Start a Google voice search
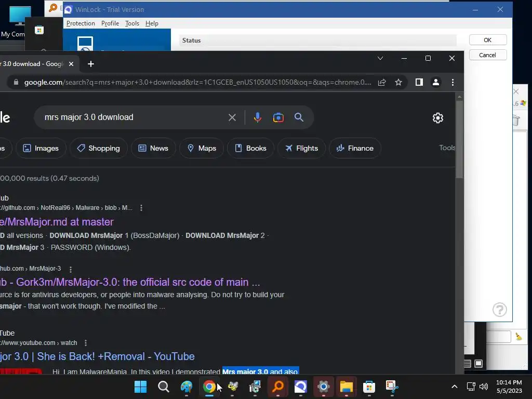Viewport: 532px width, 399px height. pos(258,117)
